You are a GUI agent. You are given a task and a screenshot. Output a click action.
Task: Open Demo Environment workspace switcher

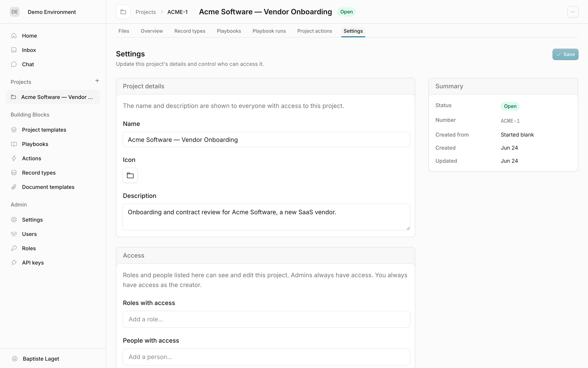point(52,12)
